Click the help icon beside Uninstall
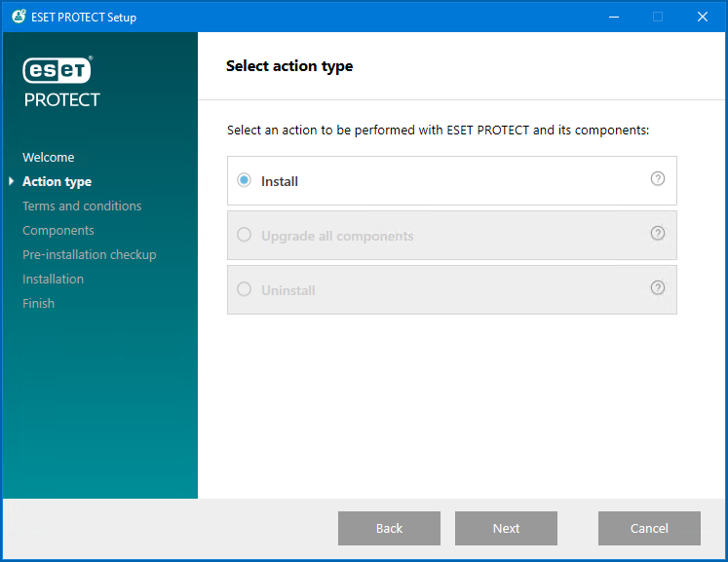 click(657, 288)
